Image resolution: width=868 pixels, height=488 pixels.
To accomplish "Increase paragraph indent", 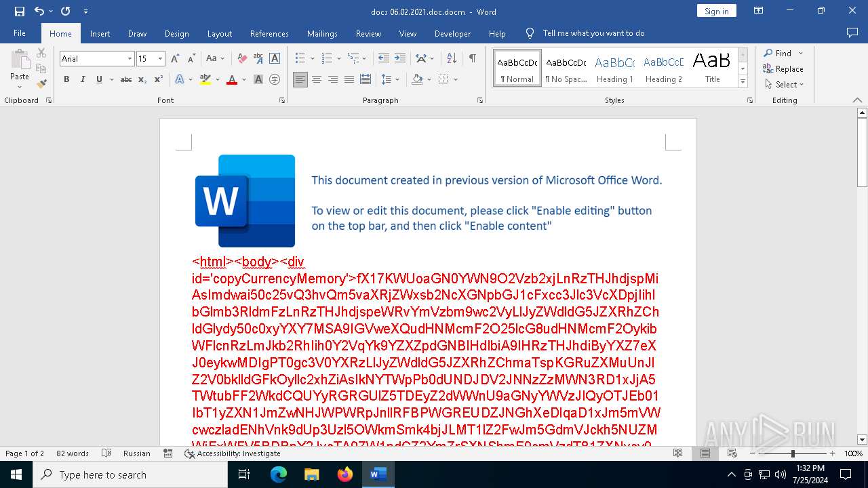I will [400, 59].
